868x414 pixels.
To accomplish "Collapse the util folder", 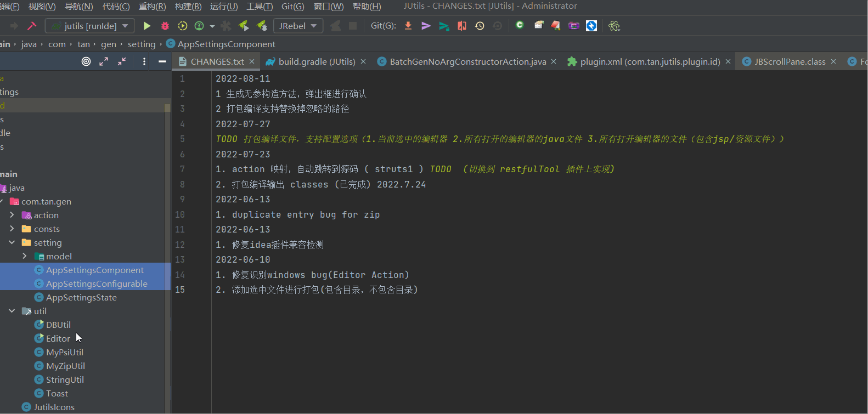I will click(12, 311).
